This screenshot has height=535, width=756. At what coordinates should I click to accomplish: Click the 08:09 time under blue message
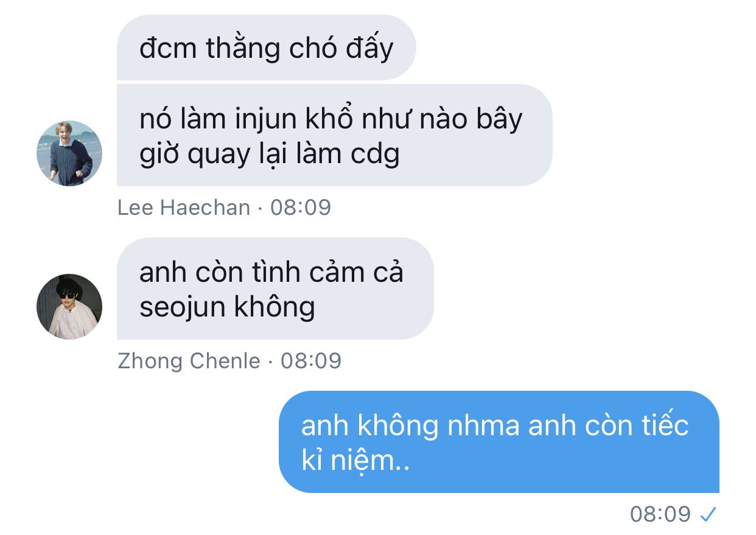[660, 514]
